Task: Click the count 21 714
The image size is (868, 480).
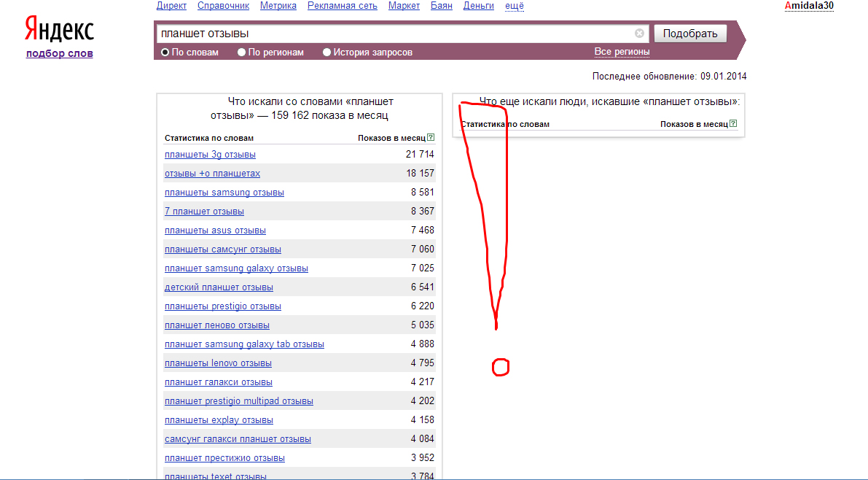Action: 420,154
